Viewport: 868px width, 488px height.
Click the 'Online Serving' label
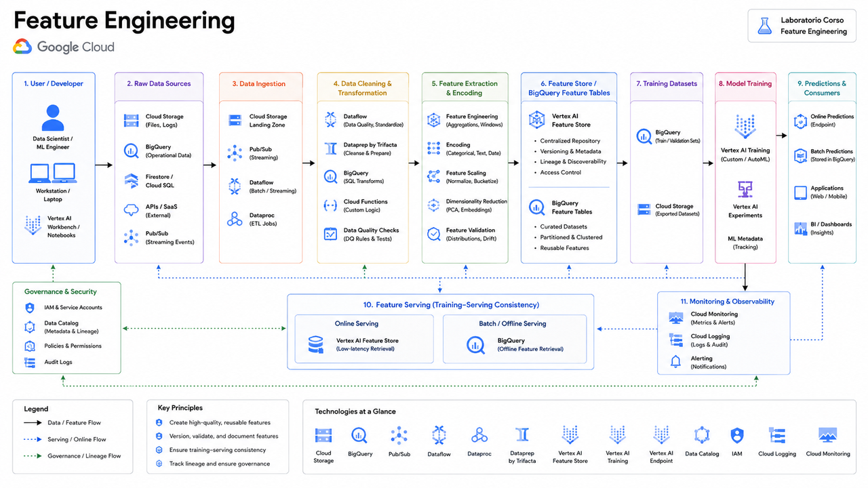coord(357,323)
